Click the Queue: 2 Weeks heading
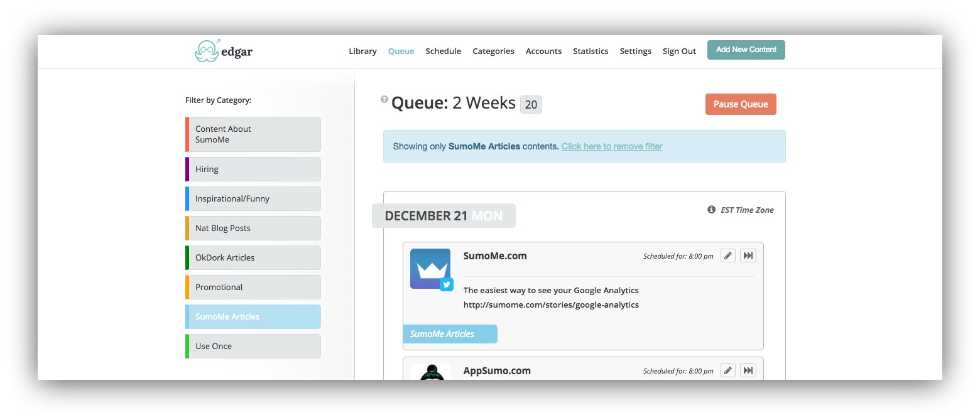Screen dimensions: 980x420 (x=454, y=103)
